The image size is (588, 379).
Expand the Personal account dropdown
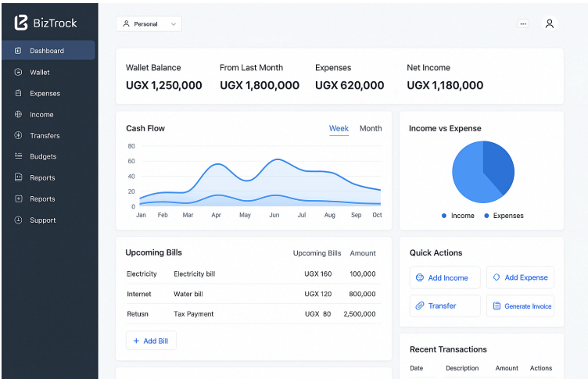pos(149,24)
